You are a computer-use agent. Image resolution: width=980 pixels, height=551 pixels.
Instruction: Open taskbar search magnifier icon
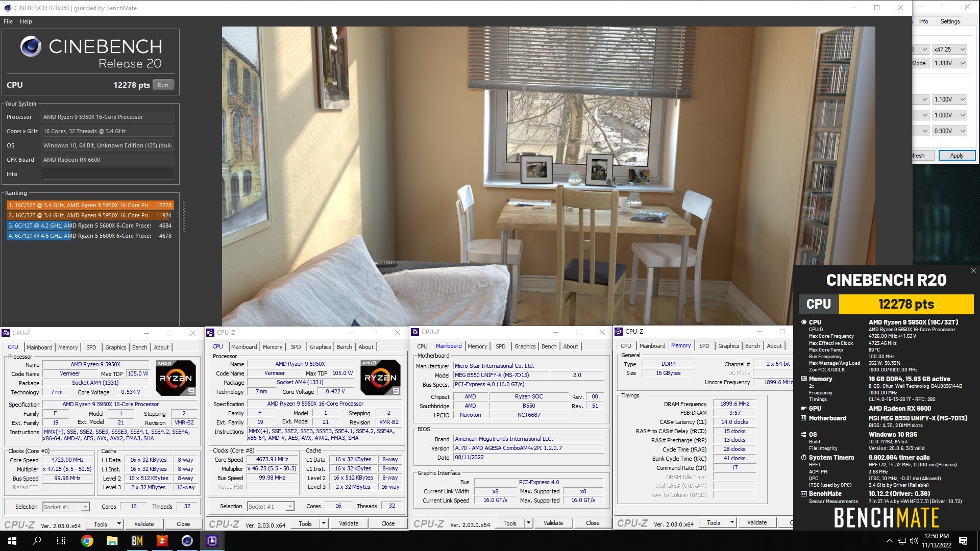point(37,541)
